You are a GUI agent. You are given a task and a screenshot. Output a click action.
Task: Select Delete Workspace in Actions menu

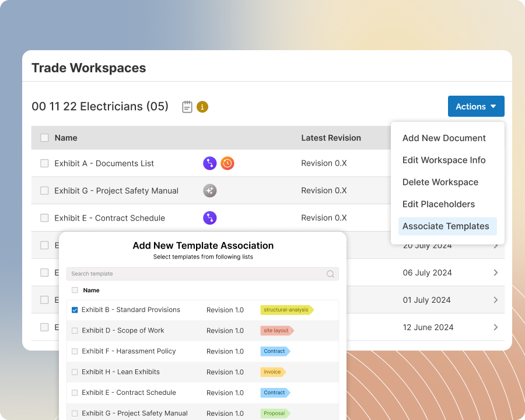[x=440, y=182]
